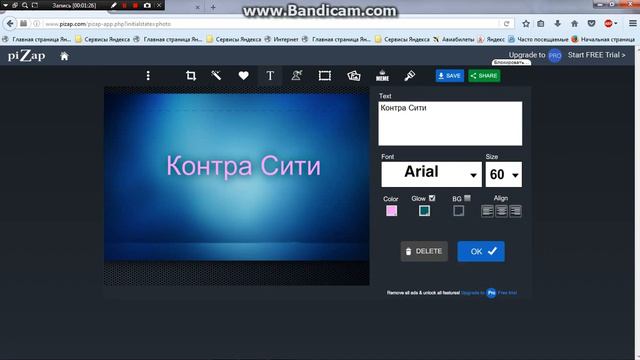640x360 pixels.
Task: Confirm text with the OK button
Action: pyautogui.click(x=481, y=251)
